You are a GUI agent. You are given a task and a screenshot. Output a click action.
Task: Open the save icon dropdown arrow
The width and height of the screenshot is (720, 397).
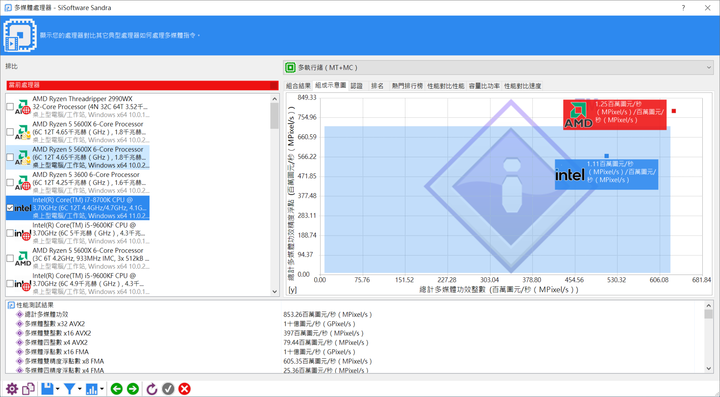[x=57, y=389]
